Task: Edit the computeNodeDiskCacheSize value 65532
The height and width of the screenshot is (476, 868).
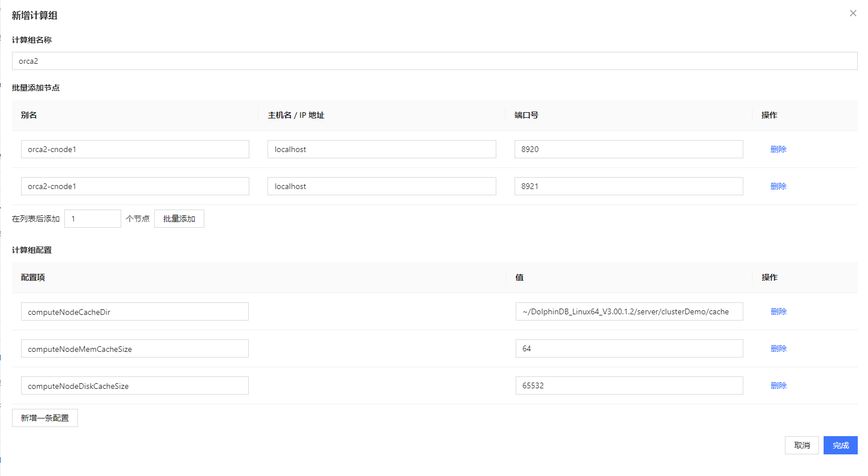Action: (x=629, y=385)
